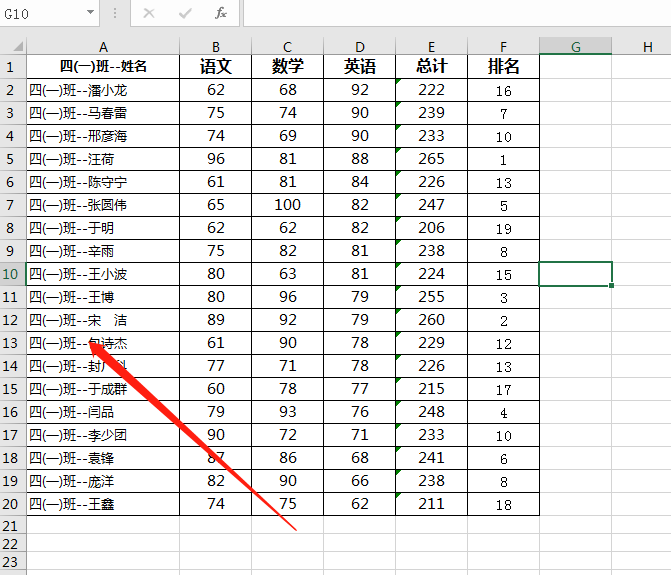
Task: Click cell 四(一)班--于明
Action: 103,228
